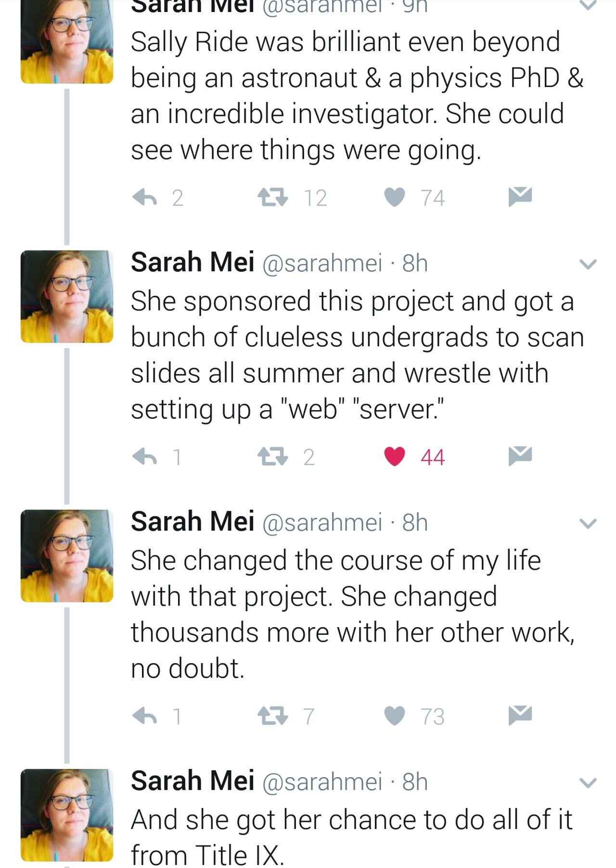This screenshot has width=616, height=868.
Task: Message the 'changed the course of my life' tweet
Action: (520, 715)
